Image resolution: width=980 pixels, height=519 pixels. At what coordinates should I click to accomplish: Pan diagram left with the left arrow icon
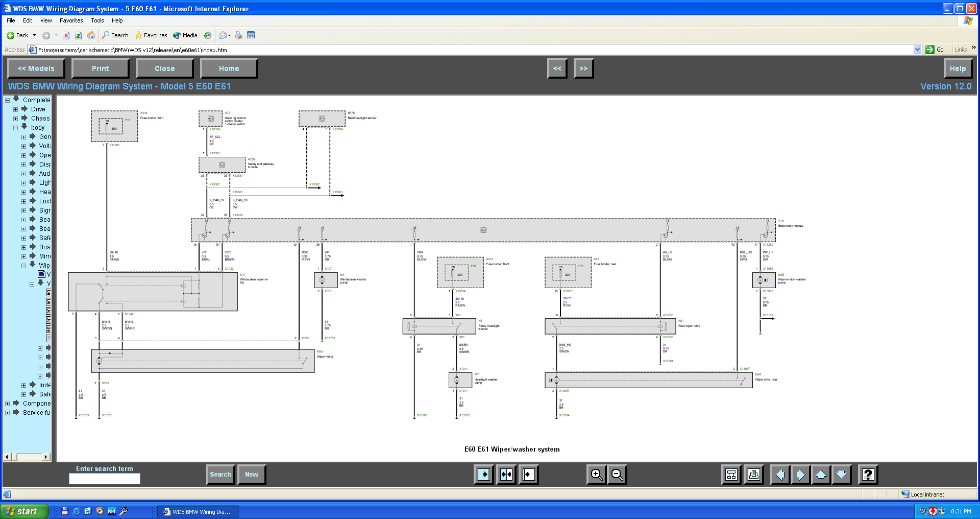[780, 475]
